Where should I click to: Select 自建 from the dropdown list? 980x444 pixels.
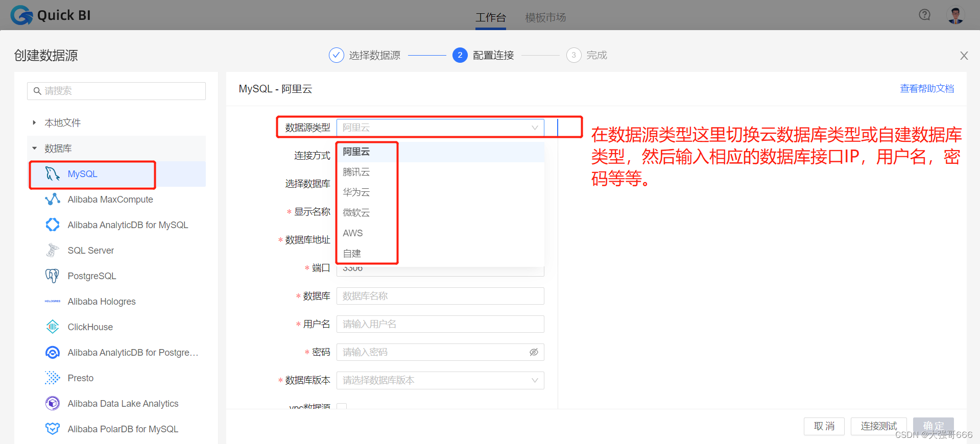[x=440, y=254]
